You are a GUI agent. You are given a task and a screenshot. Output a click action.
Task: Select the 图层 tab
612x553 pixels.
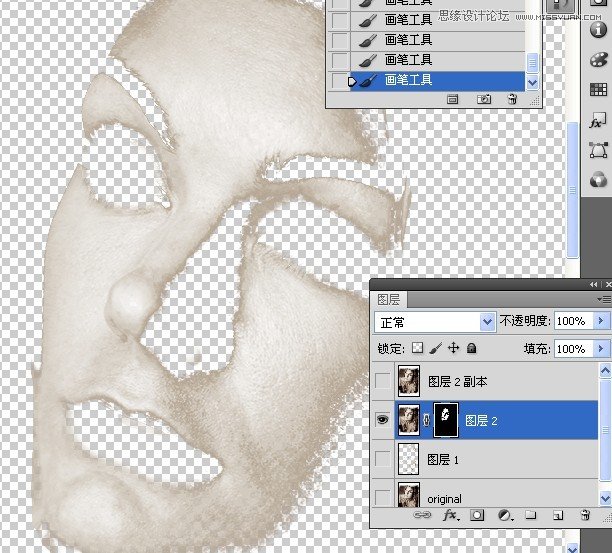388,299
